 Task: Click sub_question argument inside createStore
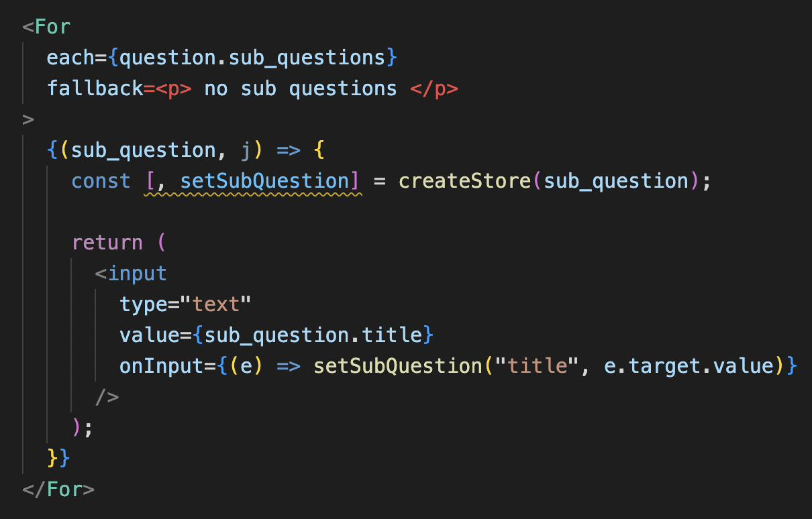point(617,182)
